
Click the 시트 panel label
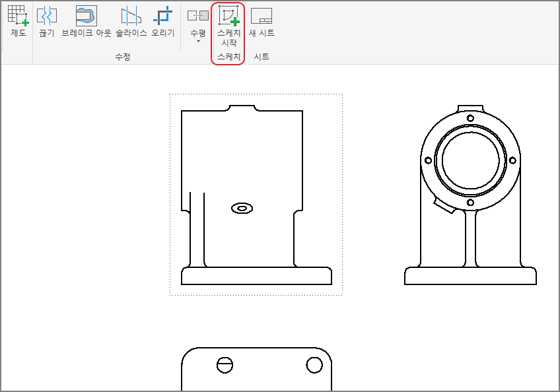pos(262,56)
